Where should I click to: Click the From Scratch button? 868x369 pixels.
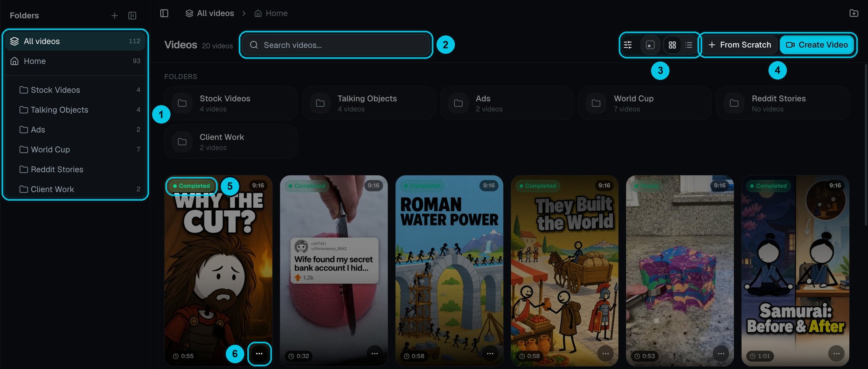(x=740, y=45)
